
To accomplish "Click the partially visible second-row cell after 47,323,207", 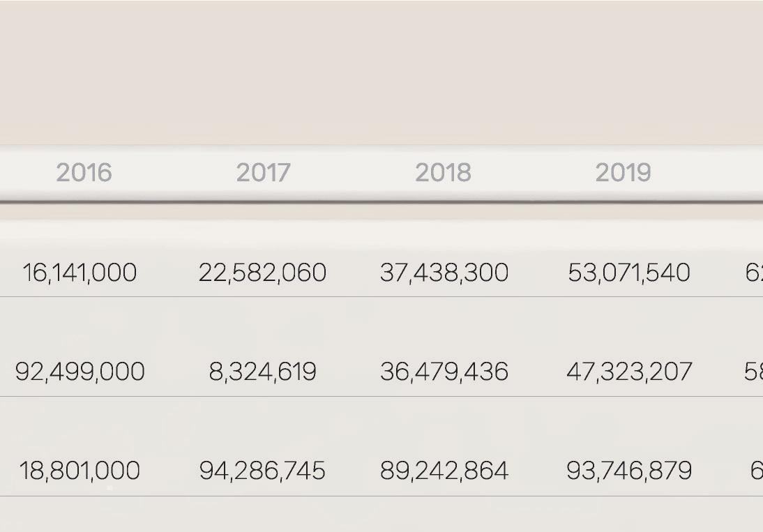I will 753,372.
